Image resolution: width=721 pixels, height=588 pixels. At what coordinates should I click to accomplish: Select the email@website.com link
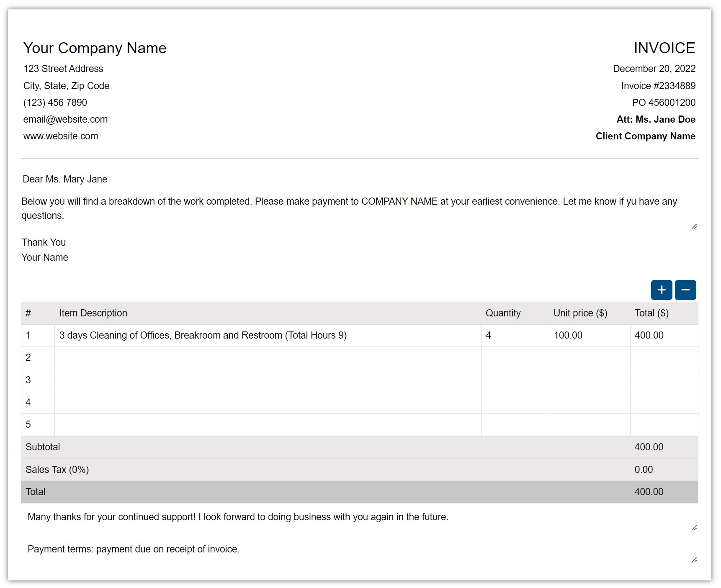tap(65, 119)
